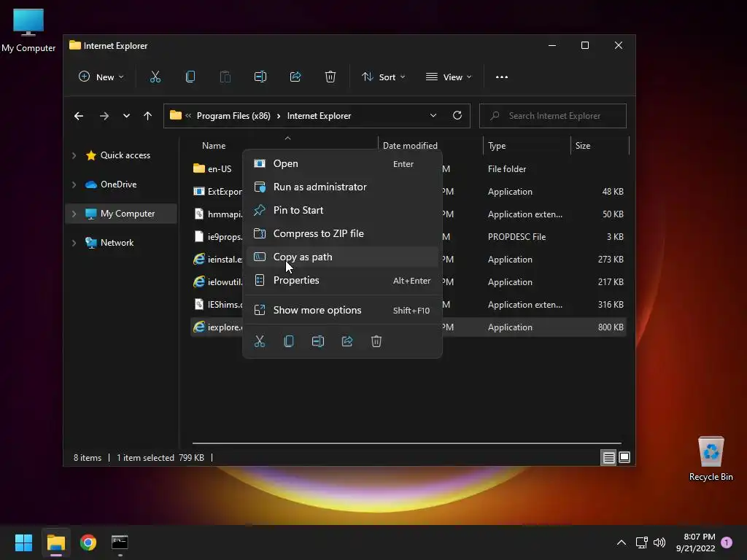Choose Show more options
The height and width of the screenshot is (560, 747).
pyautogui.click(x=343, y=311)
